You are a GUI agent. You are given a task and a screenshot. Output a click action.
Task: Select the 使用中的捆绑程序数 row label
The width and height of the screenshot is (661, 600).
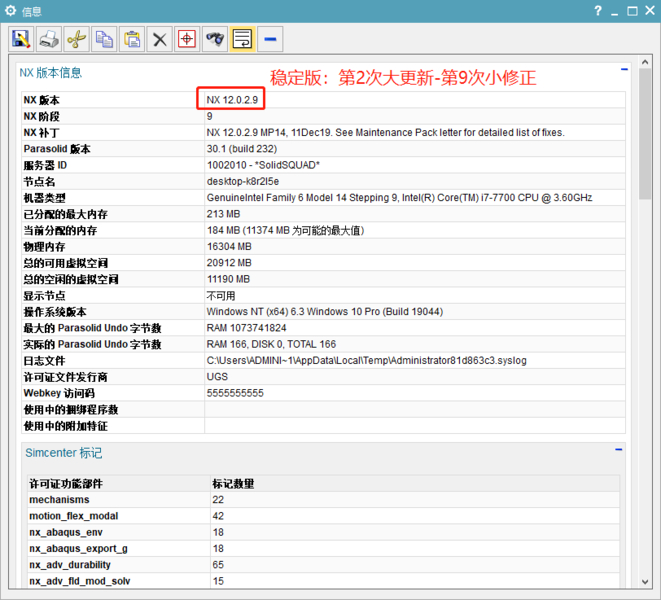point(71,409)
